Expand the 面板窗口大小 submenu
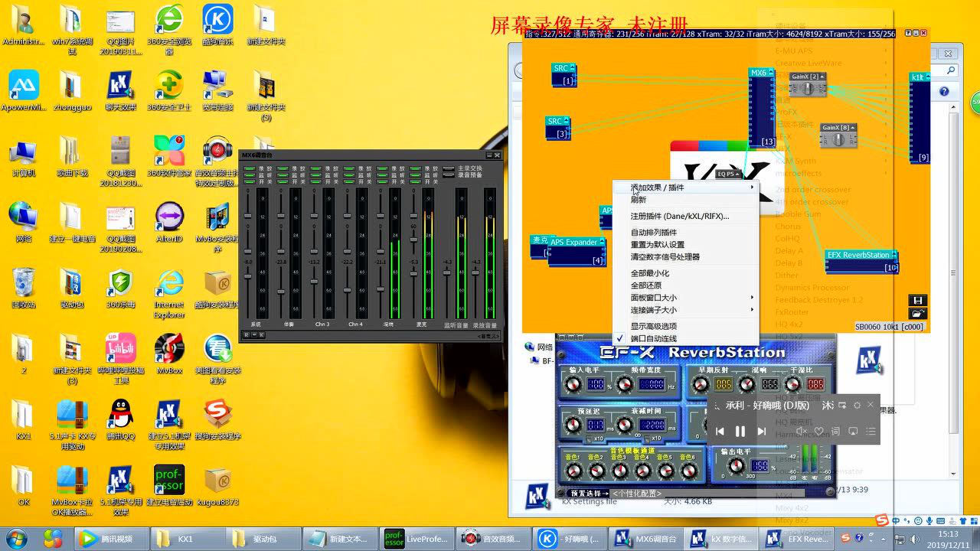Image resolution: width=980 pixels, height=551 pixels. (686, 298)
